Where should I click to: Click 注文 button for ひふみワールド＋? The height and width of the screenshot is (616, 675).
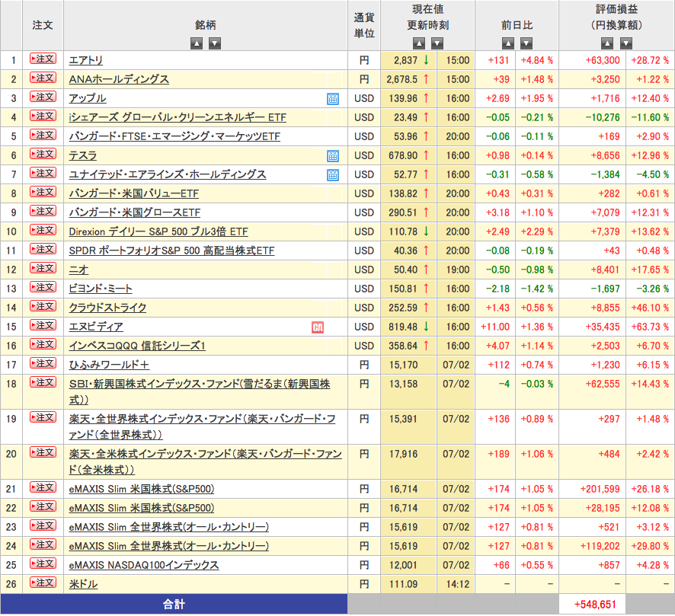coord(43,363)
